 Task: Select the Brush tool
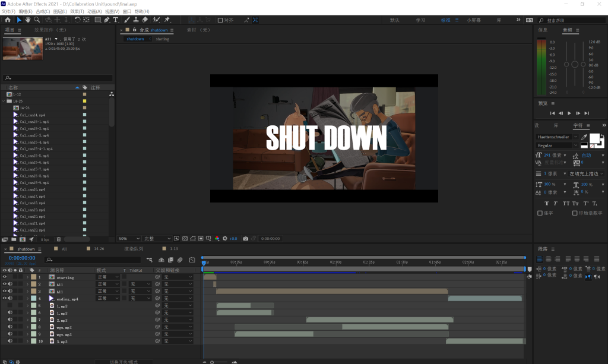pos(127,20)
